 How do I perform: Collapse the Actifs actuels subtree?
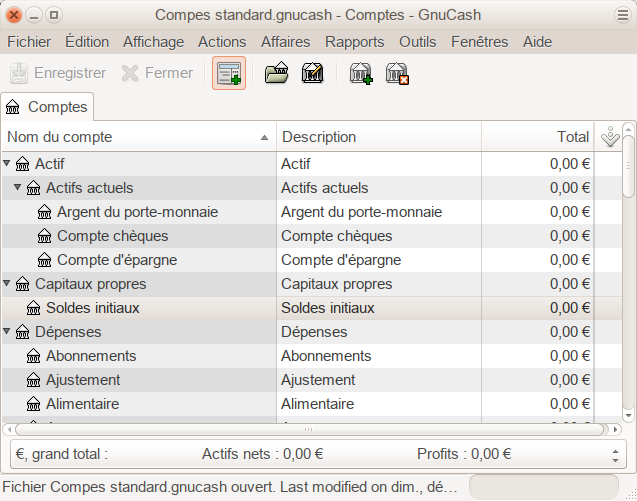pyautogui.click(x=18, y=187)
